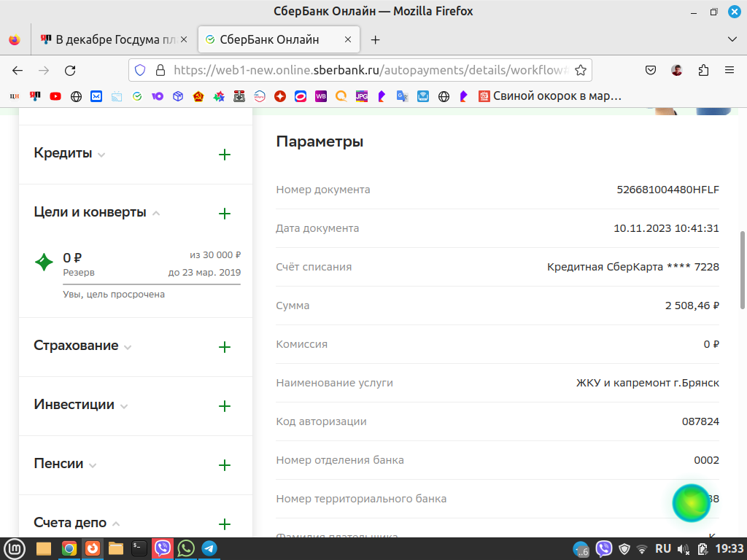Click the Sber assistant green orb
Image resolution: width=747 pixels, height=560 pixels.
click(691, 503)
